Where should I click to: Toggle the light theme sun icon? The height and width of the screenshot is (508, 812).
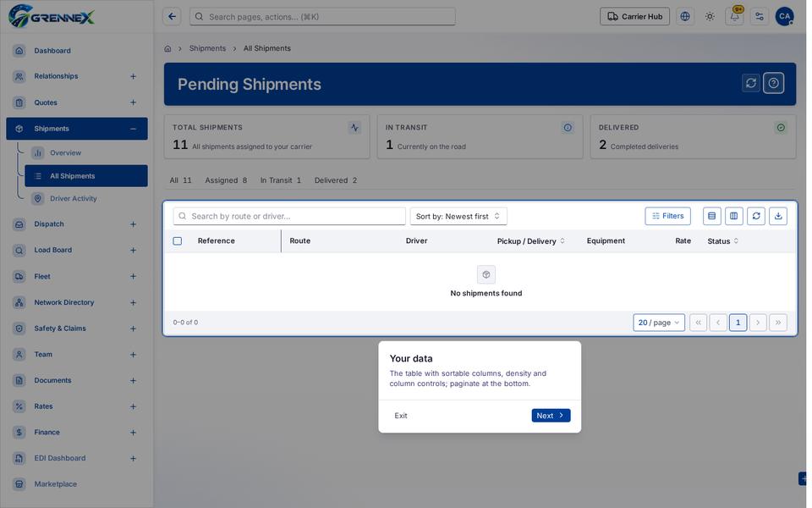(710, 17)
